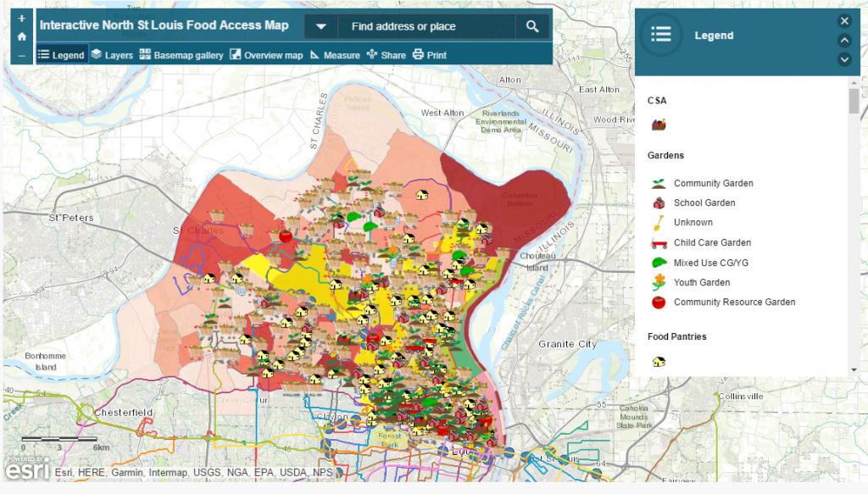The height and width of the screenshot is (494, 868).
Task: Collapse the Legend panel with up chevron
Action: coord(844,41)
